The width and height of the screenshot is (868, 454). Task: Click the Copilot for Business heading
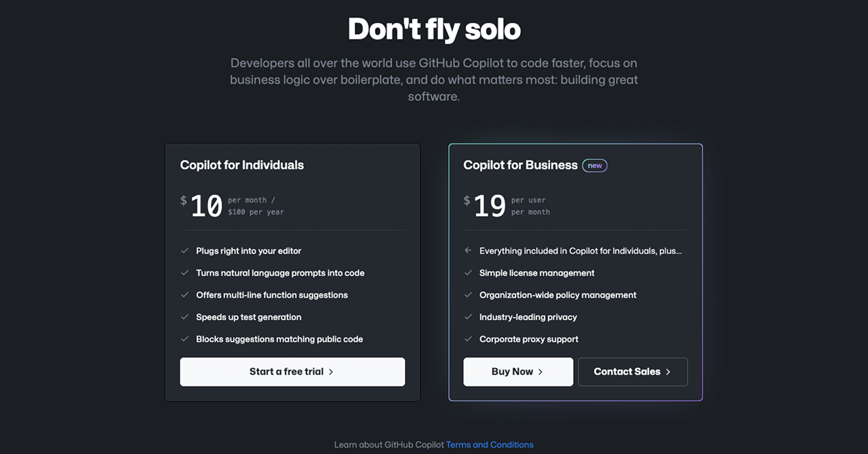(520, 165)
